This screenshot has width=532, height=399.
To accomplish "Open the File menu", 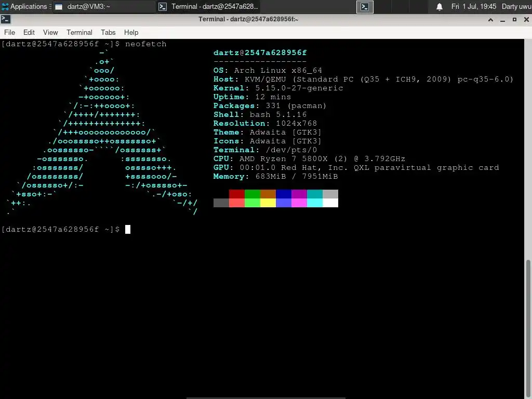I will coord(9,32).
